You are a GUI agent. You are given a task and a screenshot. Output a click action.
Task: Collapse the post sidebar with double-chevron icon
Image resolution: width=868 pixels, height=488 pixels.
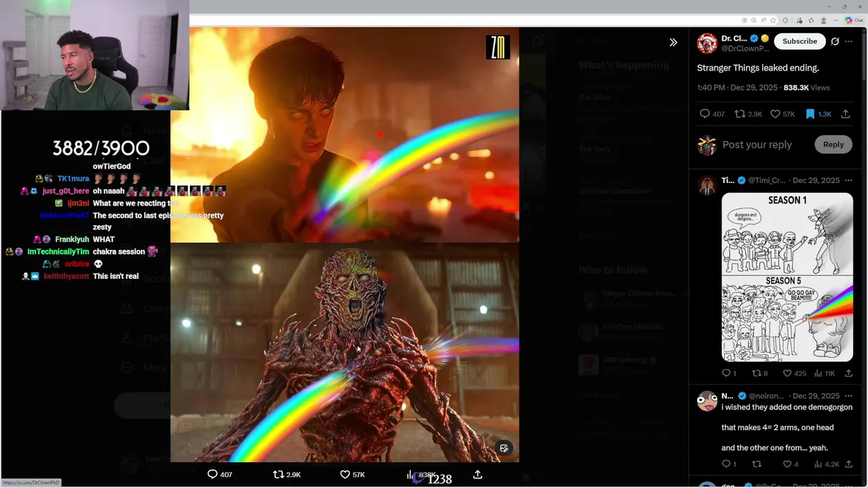[x=673, y=42]
